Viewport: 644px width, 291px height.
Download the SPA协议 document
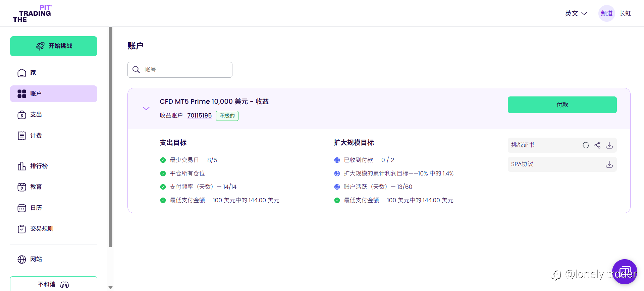pyautogui.click(x=609, y=164)
